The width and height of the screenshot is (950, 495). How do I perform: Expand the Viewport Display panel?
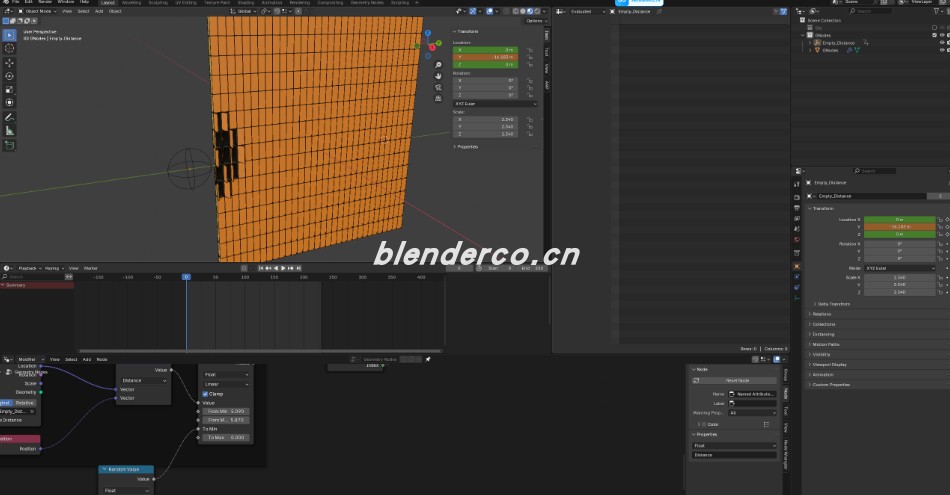pos(828,365)
